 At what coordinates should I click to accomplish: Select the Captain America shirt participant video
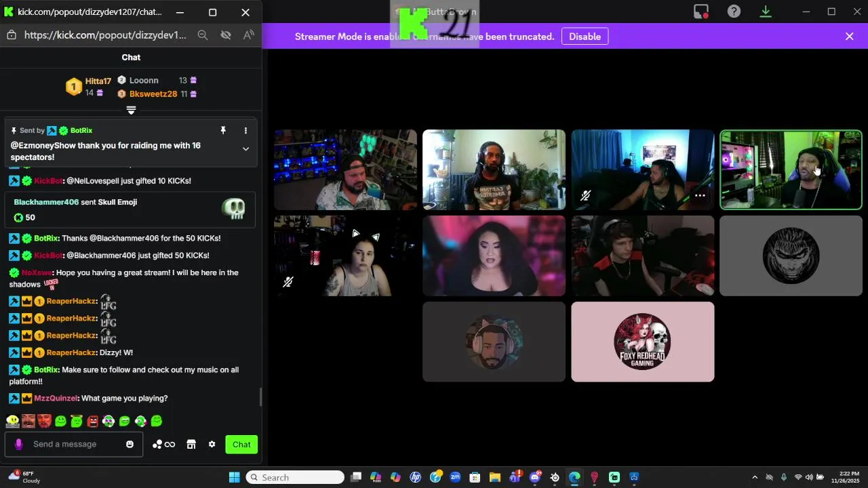click(494, 169)
